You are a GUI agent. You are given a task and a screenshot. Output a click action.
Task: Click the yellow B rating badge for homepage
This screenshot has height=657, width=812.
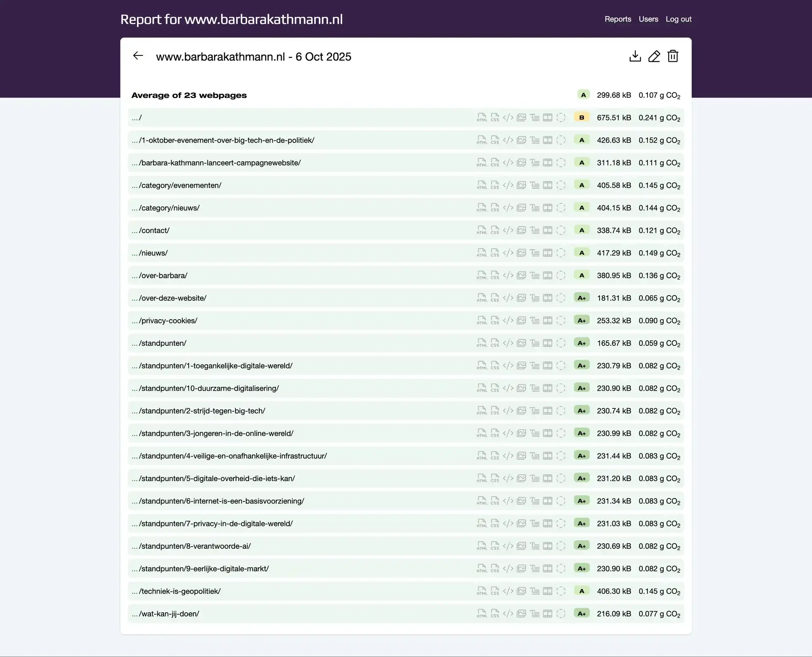pos(582,118)
